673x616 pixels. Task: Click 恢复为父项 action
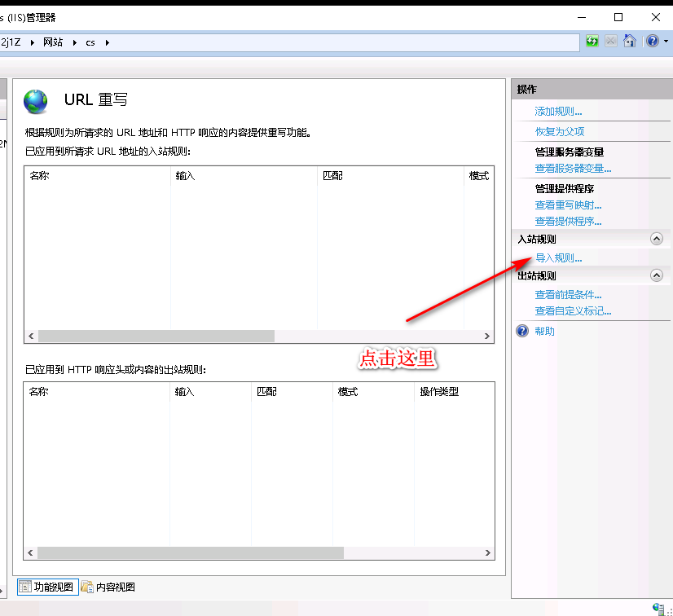559,131
